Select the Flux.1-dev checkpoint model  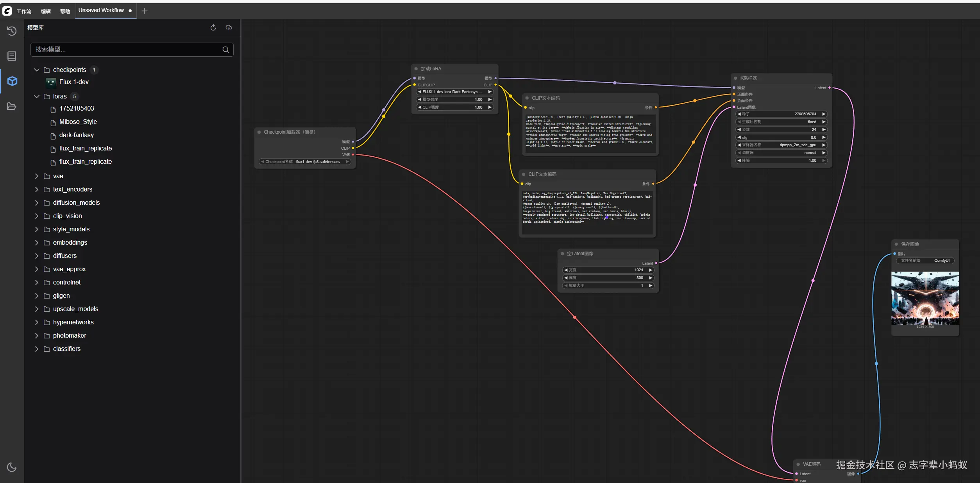click(74, 82)
